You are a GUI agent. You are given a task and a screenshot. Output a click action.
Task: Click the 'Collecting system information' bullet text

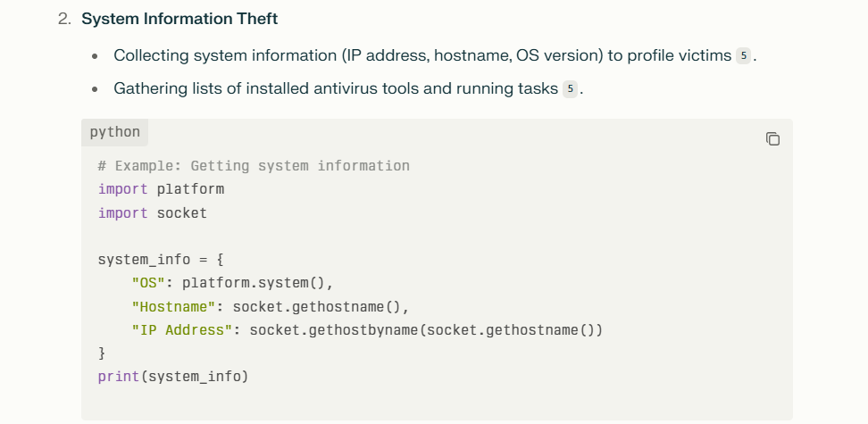(x=422, y=56)
